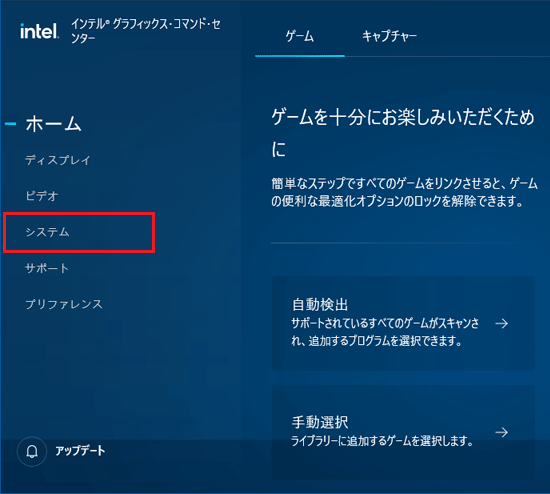This screenshot has height=494, width=550.
Task: Click text ライブラリーに追加するゲームを選択します
Action: 382,441
